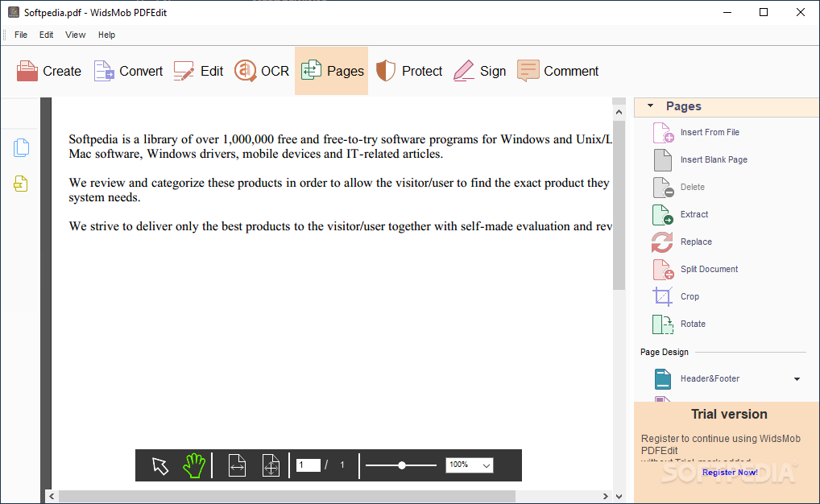Click Split Document

coord(695,269)
